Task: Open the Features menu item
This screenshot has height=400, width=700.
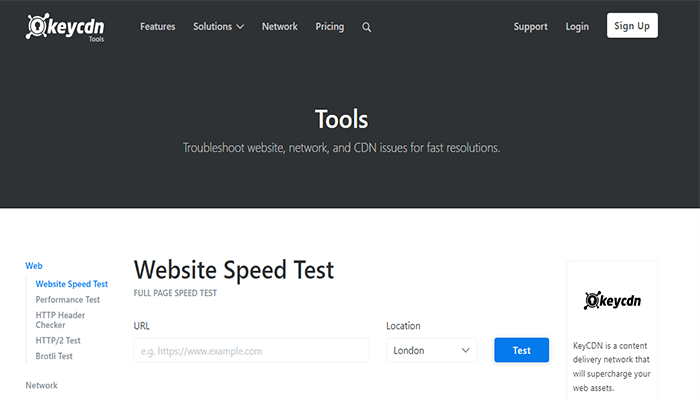Action: (x=158, y=27)
